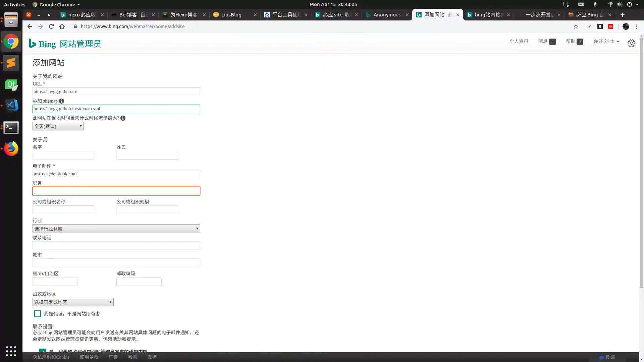Open Chrome profile avatar
Image resolution: width=644 pixels, height=362 pixels.
click(626, 26)
